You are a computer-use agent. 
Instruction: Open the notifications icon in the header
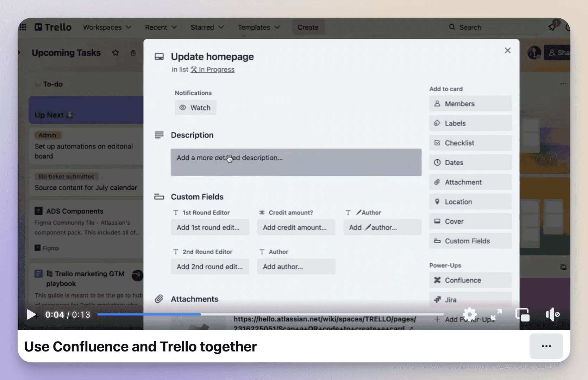click(x=552, y=27)
